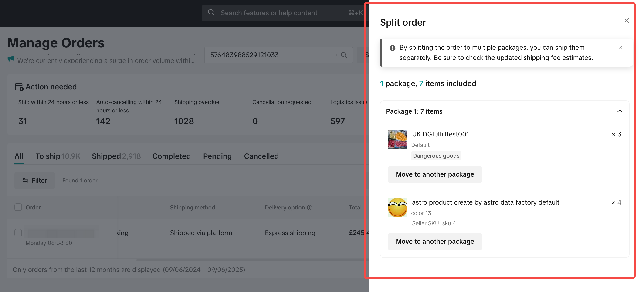Click the Action needed calendar icon
The image size is (644, 292).
click(19, 87)
